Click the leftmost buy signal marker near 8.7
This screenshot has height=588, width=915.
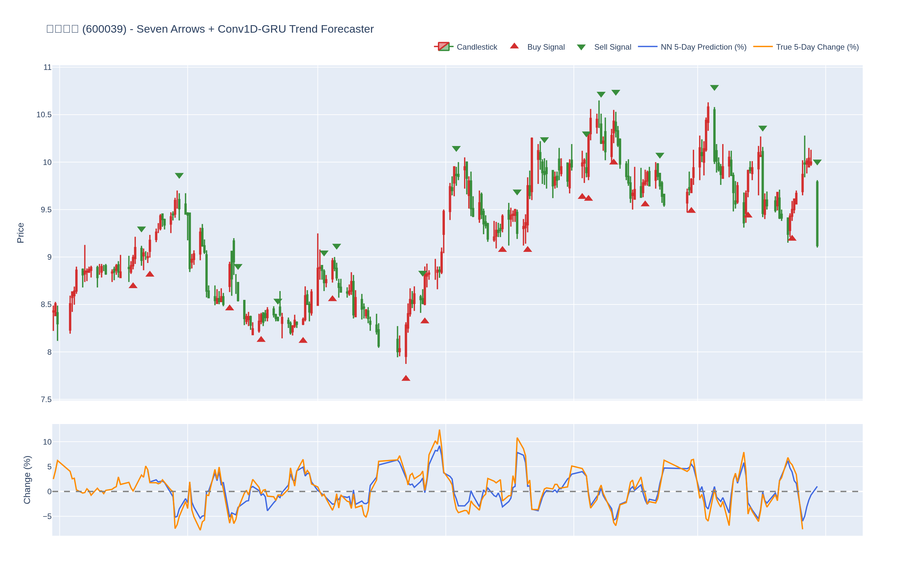[x=133, y=286]
